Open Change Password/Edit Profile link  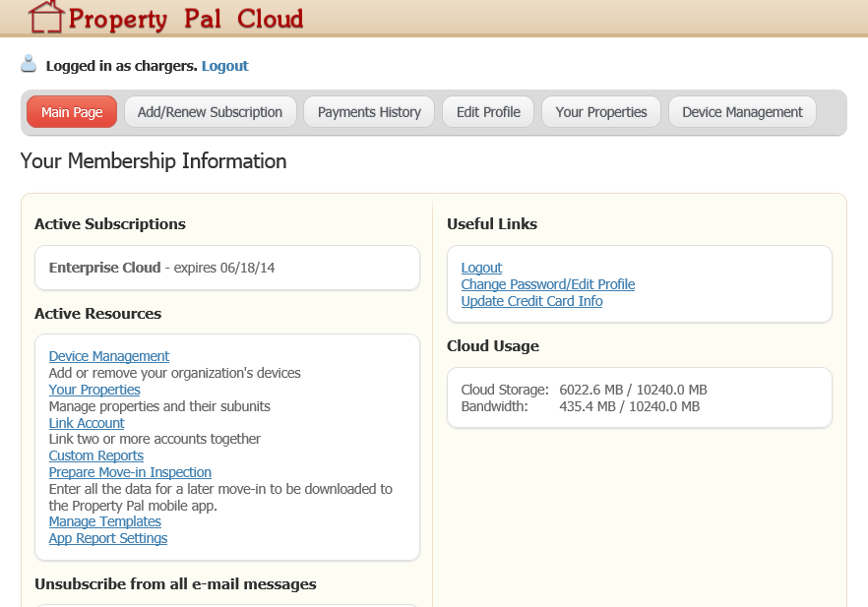(x=548, y=284)
